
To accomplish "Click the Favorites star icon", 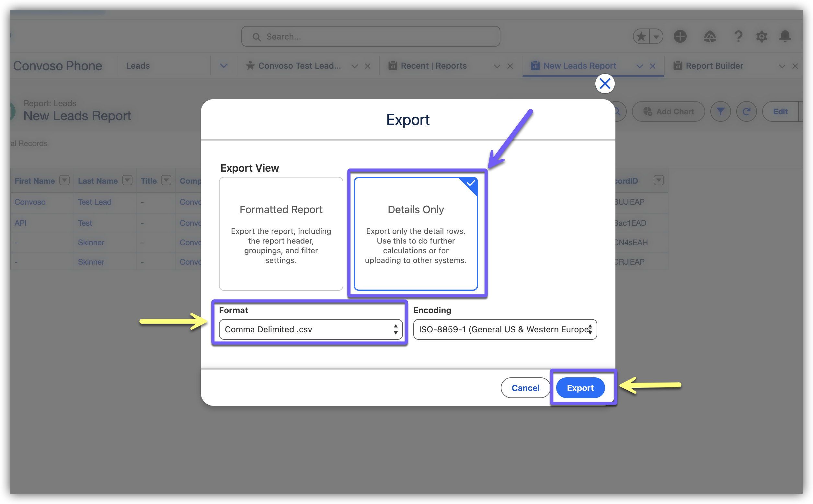I will coord(641,36).
